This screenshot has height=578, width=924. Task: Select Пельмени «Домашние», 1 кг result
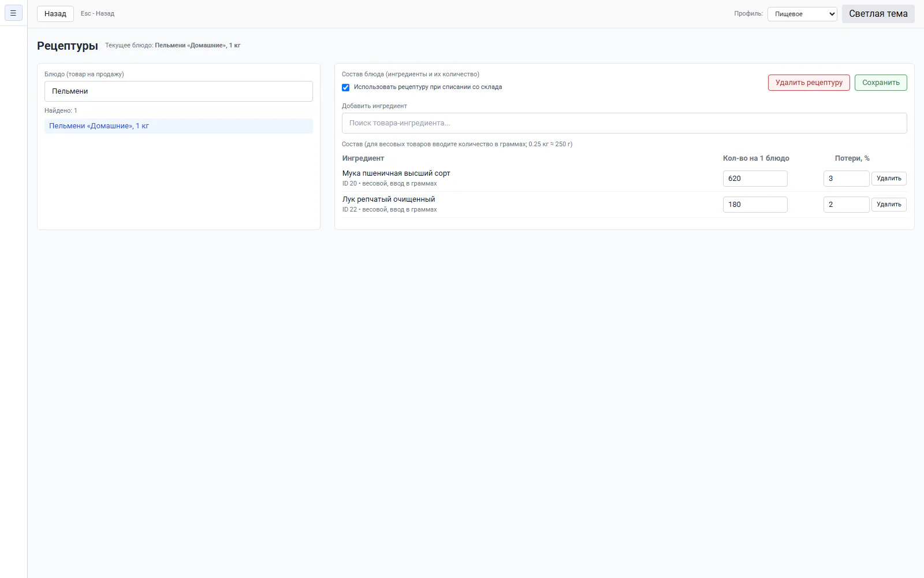178,126
